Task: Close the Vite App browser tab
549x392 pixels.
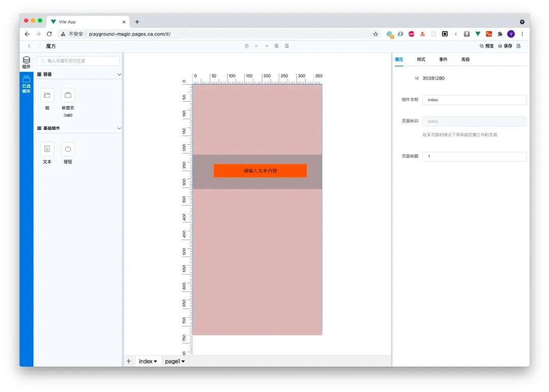Action: pos(124,22)
